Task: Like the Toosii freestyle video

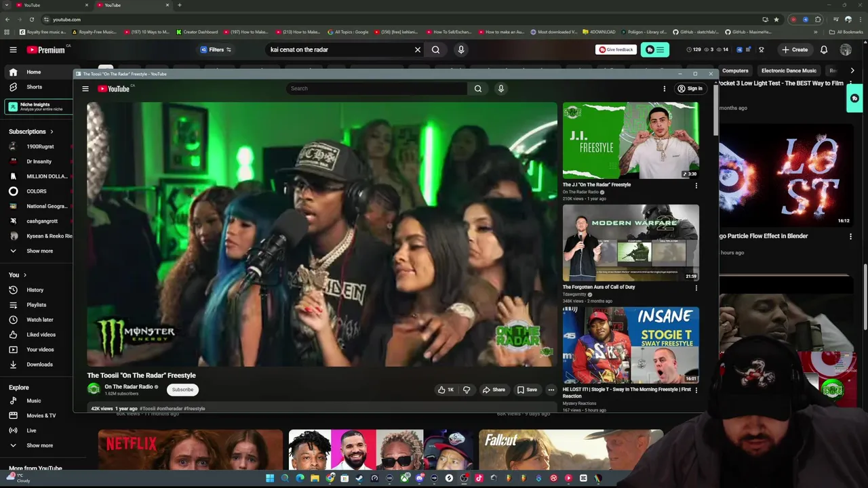Action: (446, 390)
